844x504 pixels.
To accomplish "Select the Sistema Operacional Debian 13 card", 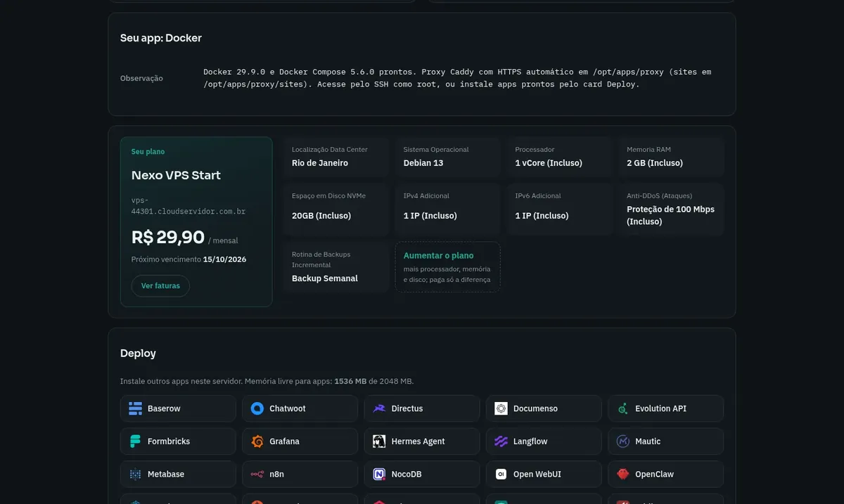I will point(447,157).
